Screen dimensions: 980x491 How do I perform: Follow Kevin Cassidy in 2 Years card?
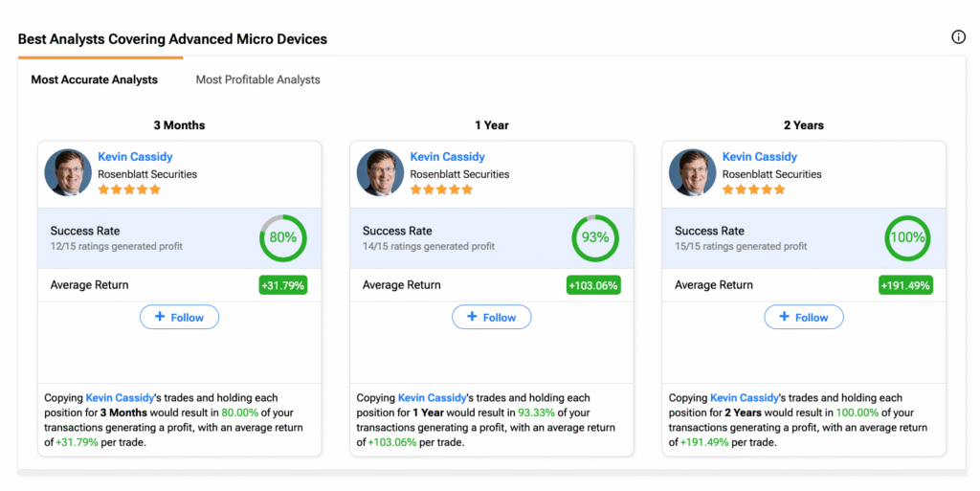[x=804, y=318]
